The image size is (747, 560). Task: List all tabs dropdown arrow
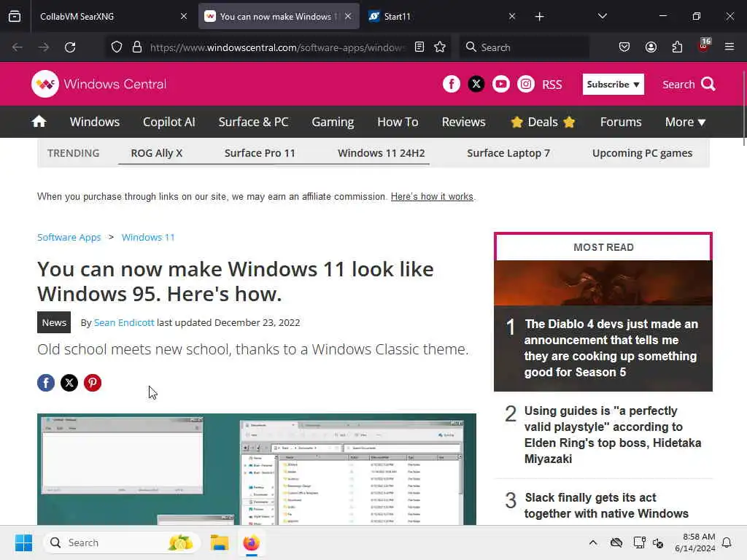point(602,16)
